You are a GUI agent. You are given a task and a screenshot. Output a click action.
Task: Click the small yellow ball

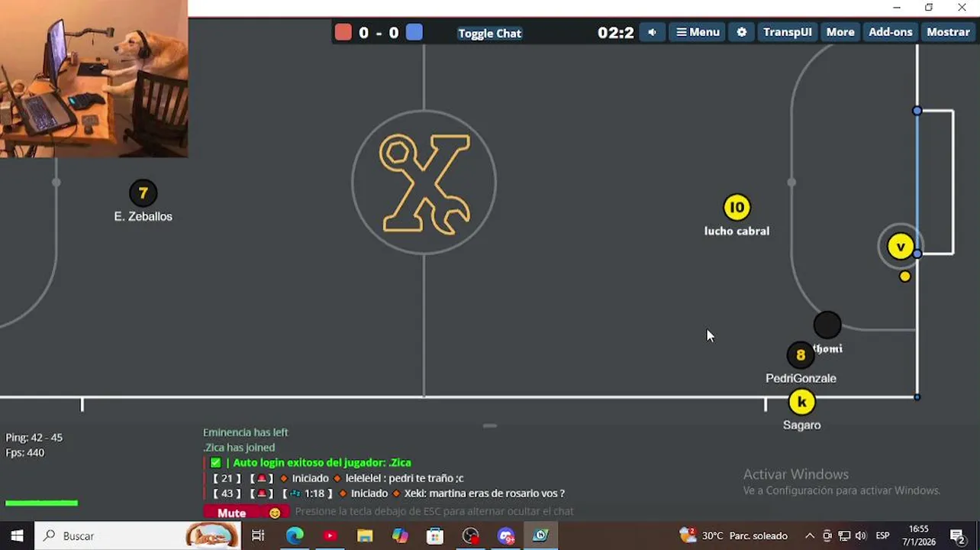tap(905, 277)
